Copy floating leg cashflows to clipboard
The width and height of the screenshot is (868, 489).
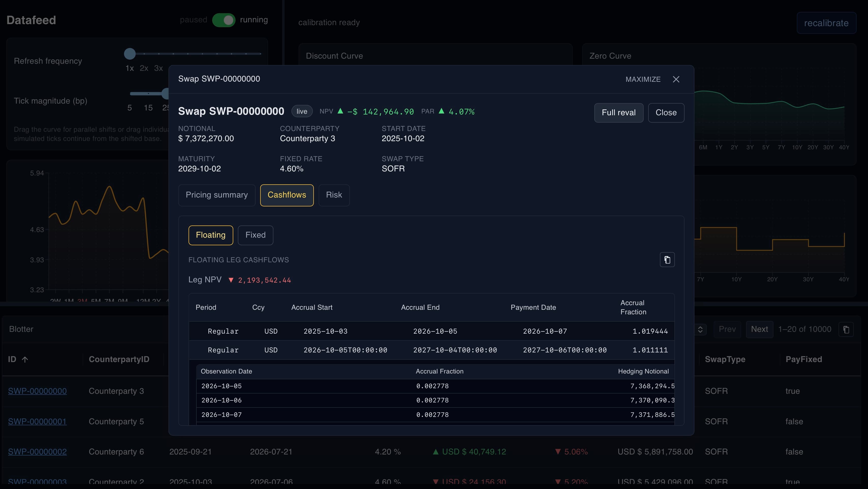click(x=667, y=260)
